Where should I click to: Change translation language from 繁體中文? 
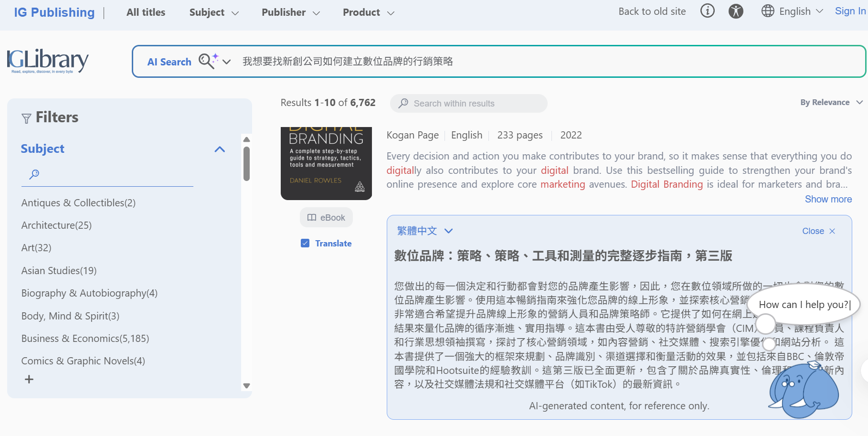[x=424, y=231]
